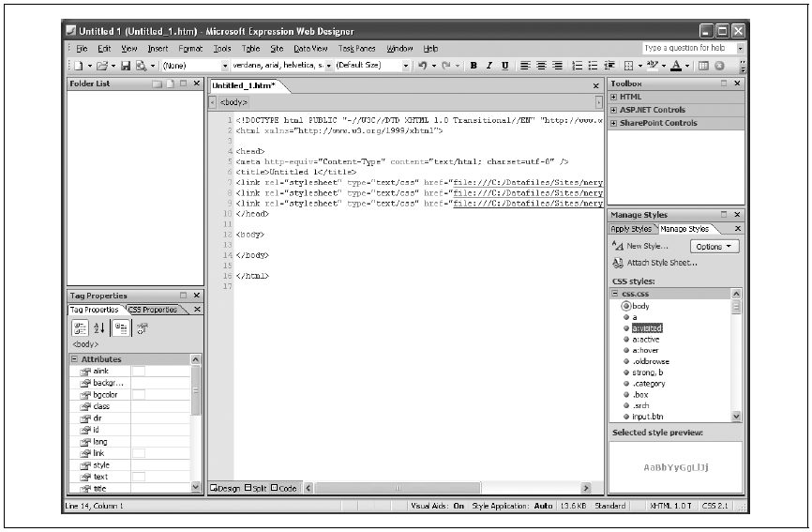Select the a:hover style

point(645,351)
